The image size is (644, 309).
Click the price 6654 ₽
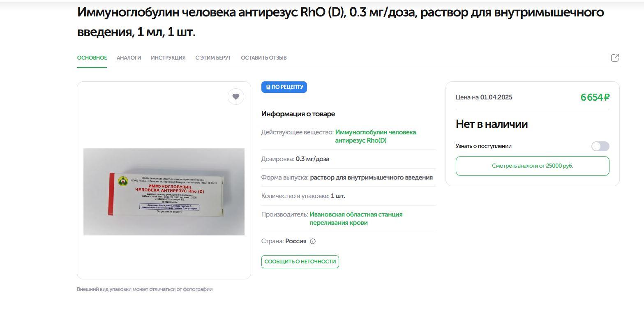pyautogui.click(x=595, y=97)
